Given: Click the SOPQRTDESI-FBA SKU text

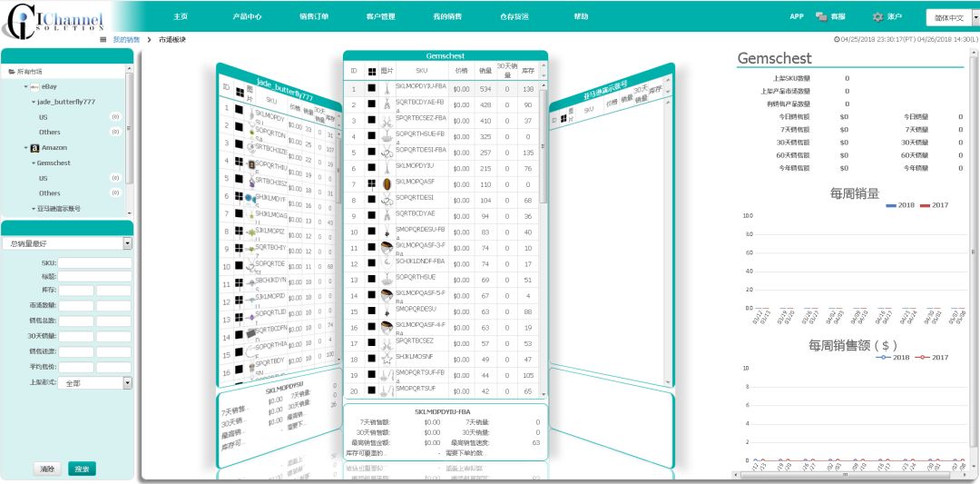Looking at the screenshot, I should click(421, 150).
